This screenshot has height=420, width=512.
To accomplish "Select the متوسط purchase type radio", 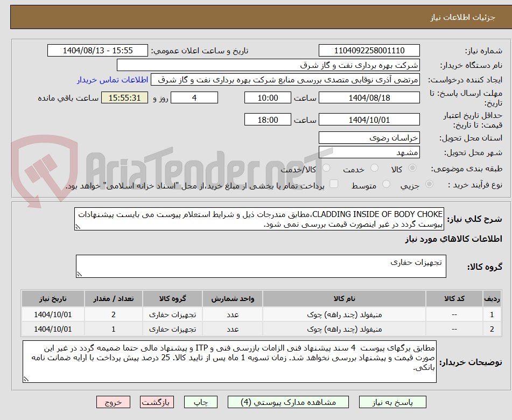I will [x=386, y=184].
